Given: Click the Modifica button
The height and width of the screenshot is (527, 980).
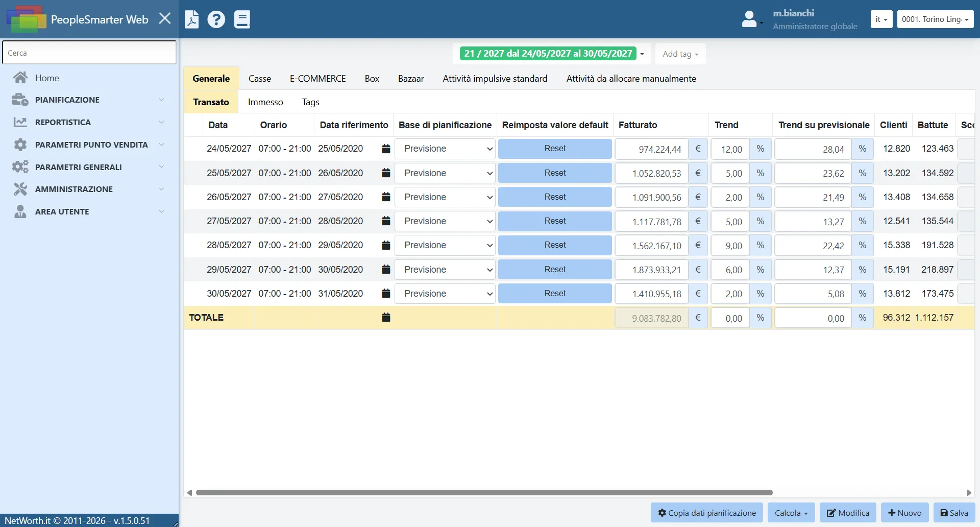Looking at the screenshot, I should [848, 513].
